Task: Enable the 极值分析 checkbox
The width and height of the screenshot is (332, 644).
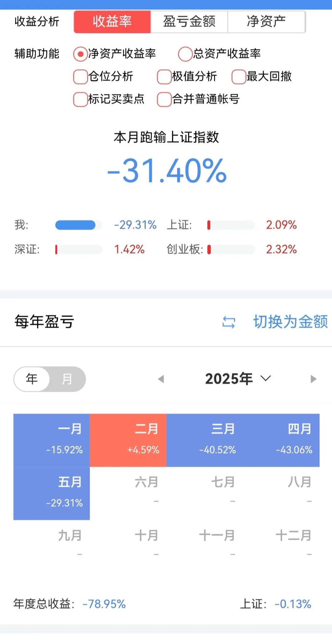Action: click(x=164, y=77)
